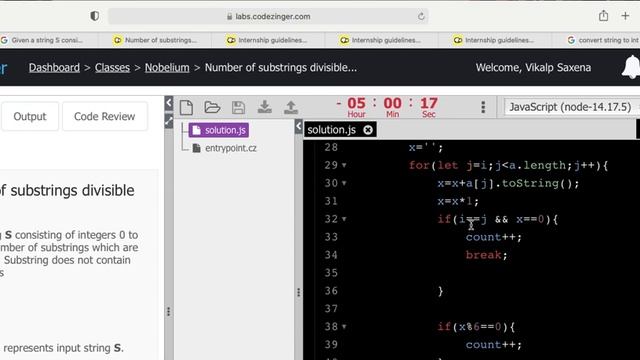
Task: Open the JavaScript (node-14.17.5) language dropdown
Action: coord(572,107)
